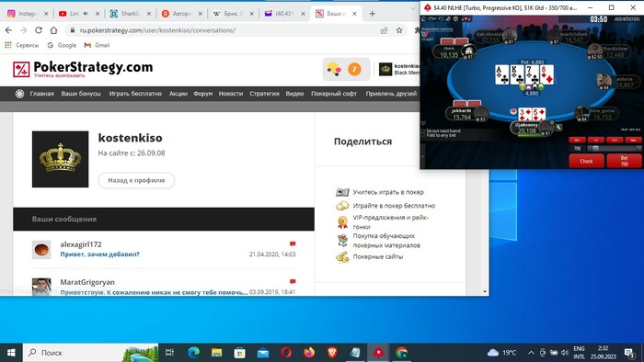Image resolution: width=644 pixels, height=362 pixels.
Task: Open a new browser tab with plus
Action: click(372, 14)
